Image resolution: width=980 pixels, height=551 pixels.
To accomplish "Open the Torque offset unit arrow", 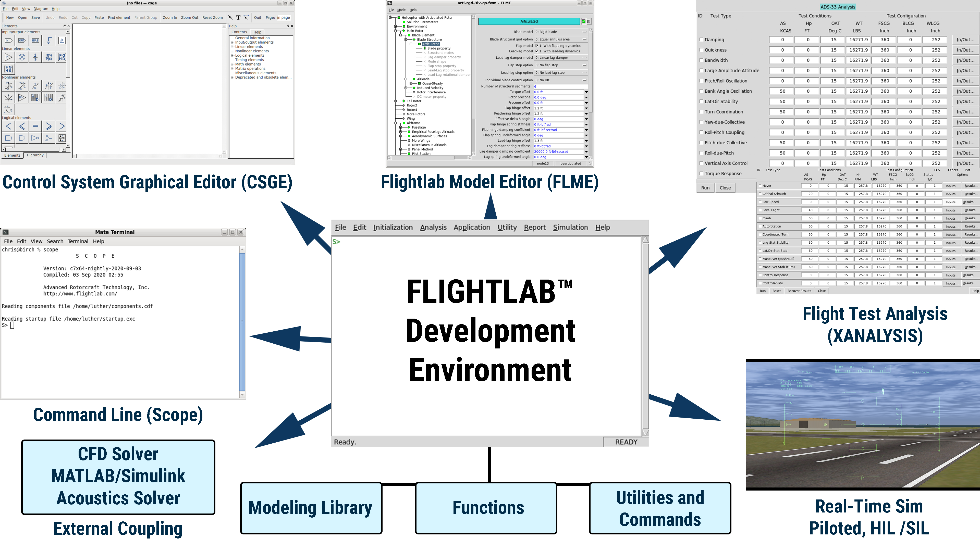I will 586,92.
